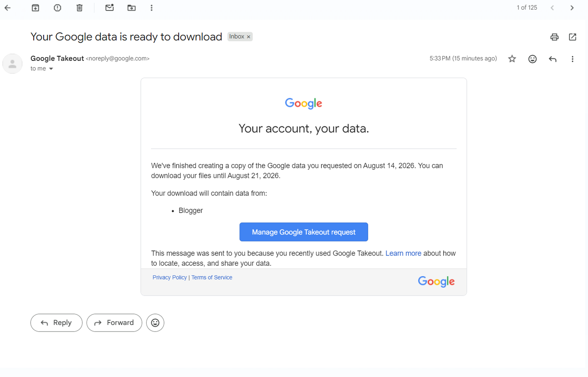Reply using the arrow icon in header
The height and width of the screenshot is (377, 588).
pos(553,59)
